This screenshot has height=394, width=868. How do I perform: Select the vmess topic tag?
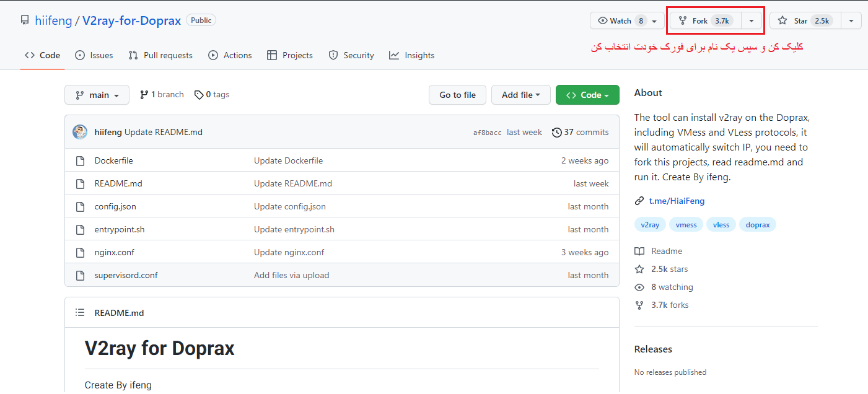(x=686, y=225)
